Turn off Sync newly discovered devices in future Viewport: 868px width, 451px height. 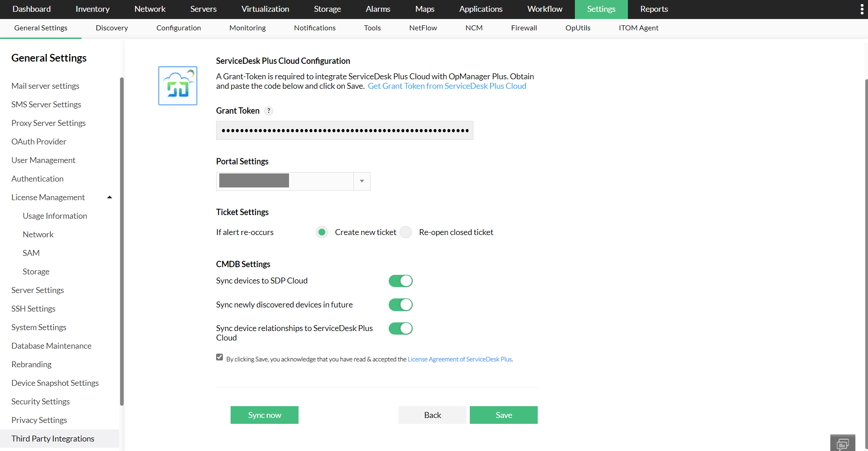point(400,304)
